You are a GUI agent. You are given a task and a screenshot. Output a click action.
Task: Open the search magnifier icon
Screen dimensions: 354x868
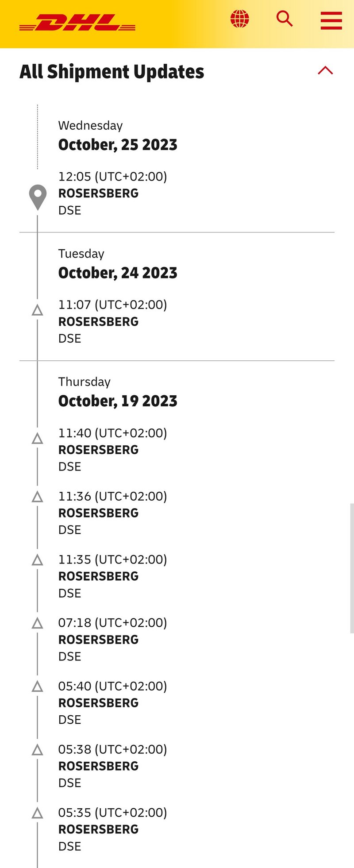[x=285, y=19]
